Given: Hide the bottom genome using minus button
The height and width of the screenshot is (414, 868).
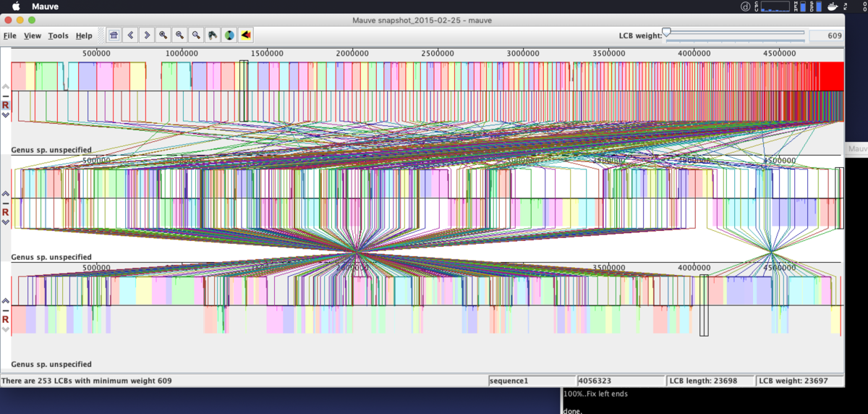Looking at the screenshot, I should pos(6,310).
